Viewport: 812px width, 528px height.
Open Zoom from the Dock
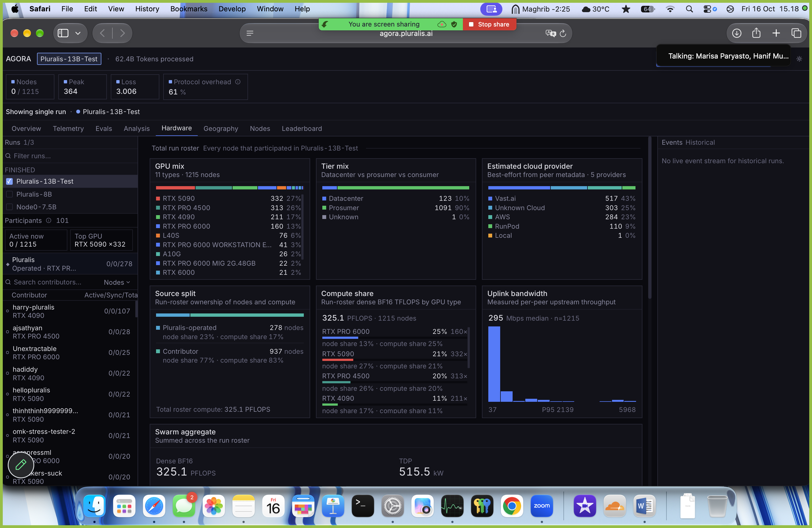point(541,506)
